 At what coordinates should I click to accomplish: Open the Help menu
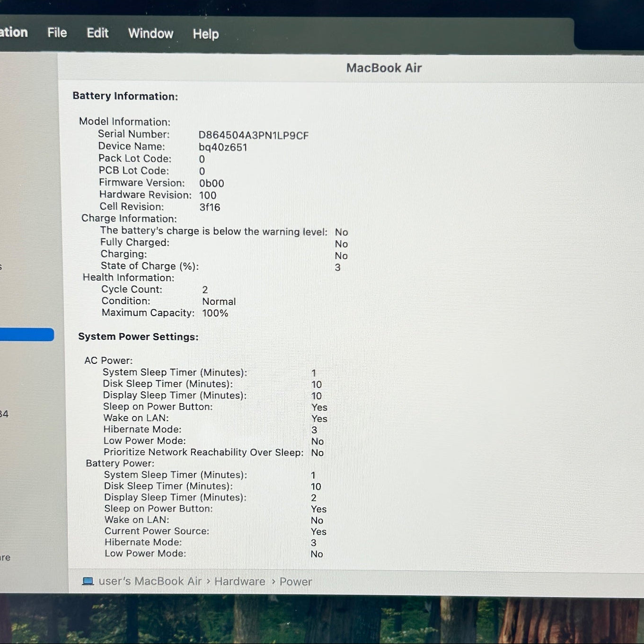(205, 34)
